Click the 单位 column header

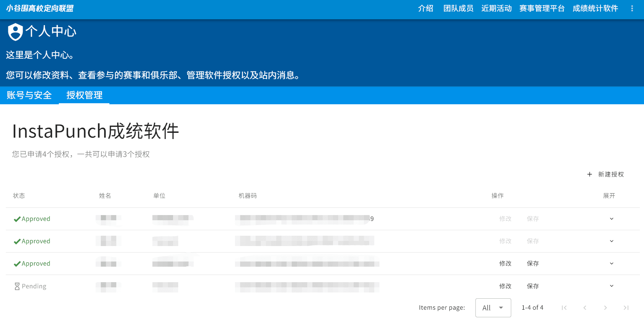pyautogui.click(x=159, y=196)
